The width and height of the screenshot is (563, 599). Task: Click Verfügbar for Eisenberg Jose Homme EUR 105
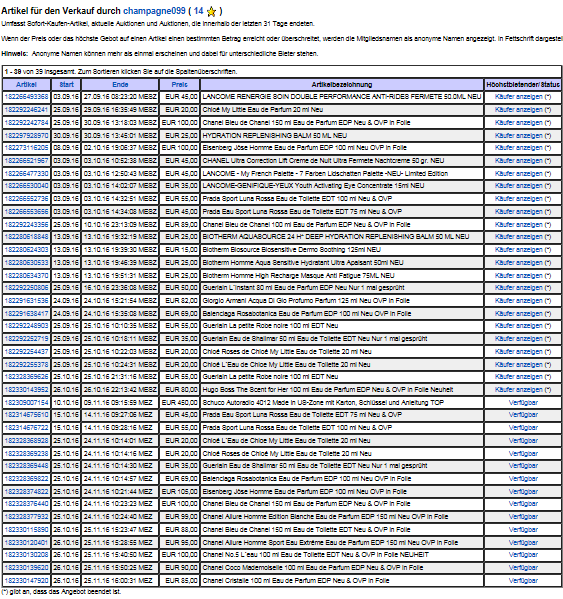click(523, 492)
